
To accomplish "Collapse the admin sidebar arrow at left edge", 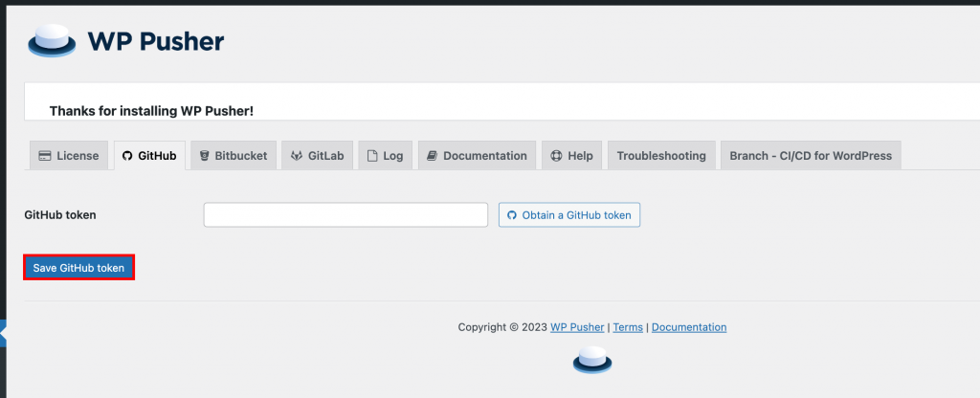I will (x=3, y=334).
